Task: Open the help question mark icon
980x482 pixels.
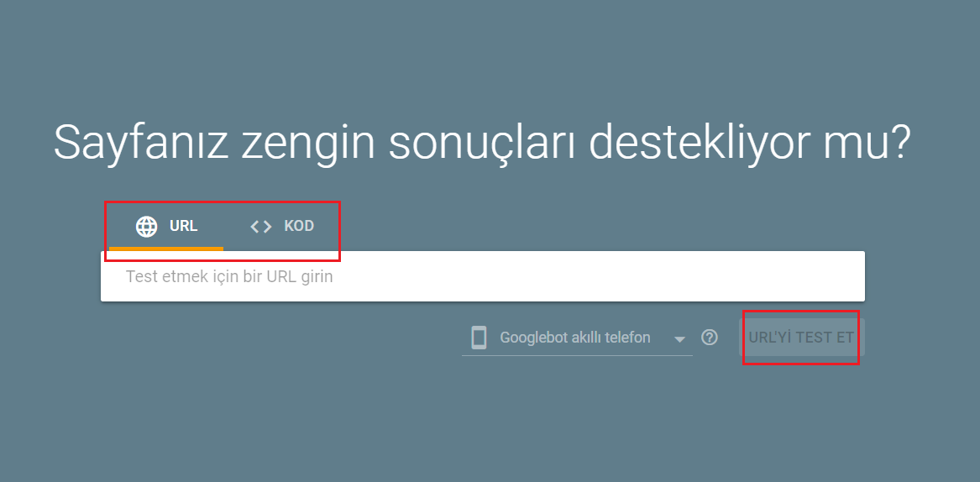Action: pos(709,338)
